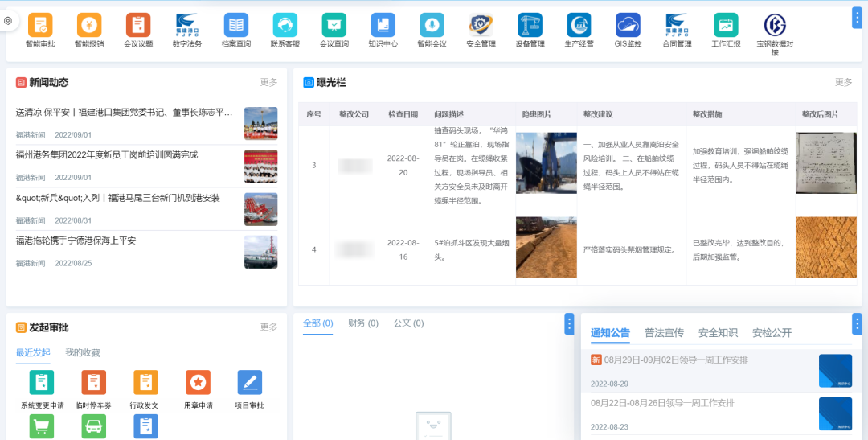
Task: Open the 联系客服 app icon
Action: [x=285, y=25]
